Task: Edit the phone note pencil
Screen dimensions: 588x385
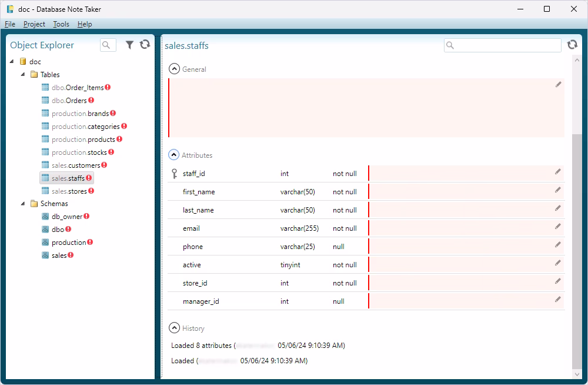Action: pyautogui.click(x=558, y=244)
